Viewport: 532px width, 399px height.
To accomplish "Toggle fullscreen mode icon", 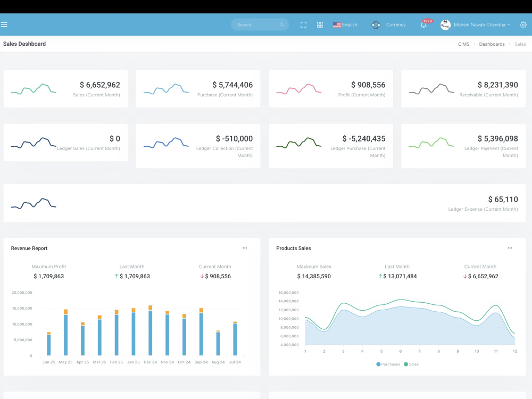I will coord(303,25).
